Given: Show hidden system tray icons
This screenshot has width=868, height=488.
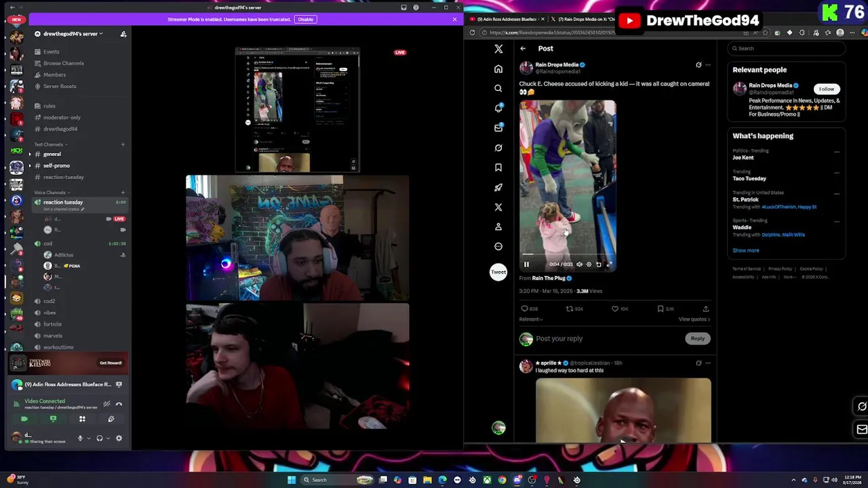Looking at the screenshot, I should click(793, 480).
